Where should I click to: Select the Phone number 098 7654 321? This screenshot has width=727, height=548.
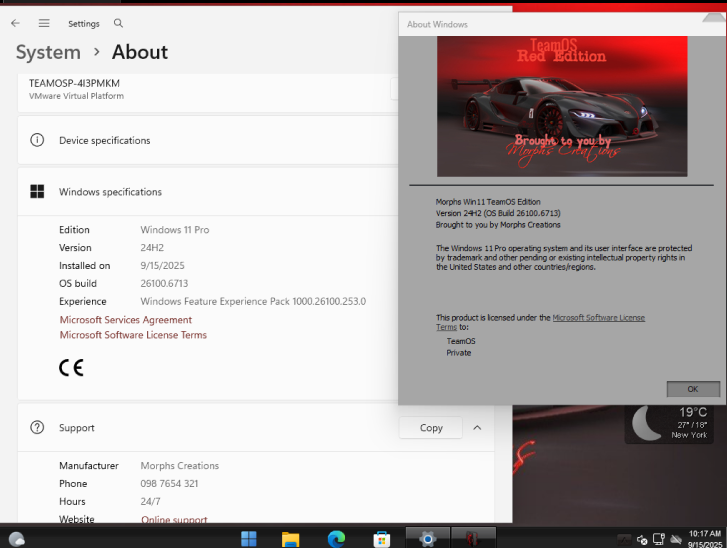point(169,484)
